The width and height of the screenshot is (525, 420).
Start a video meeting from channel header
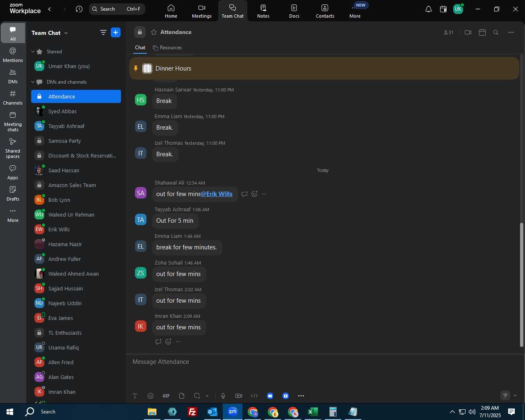(468, 32)
